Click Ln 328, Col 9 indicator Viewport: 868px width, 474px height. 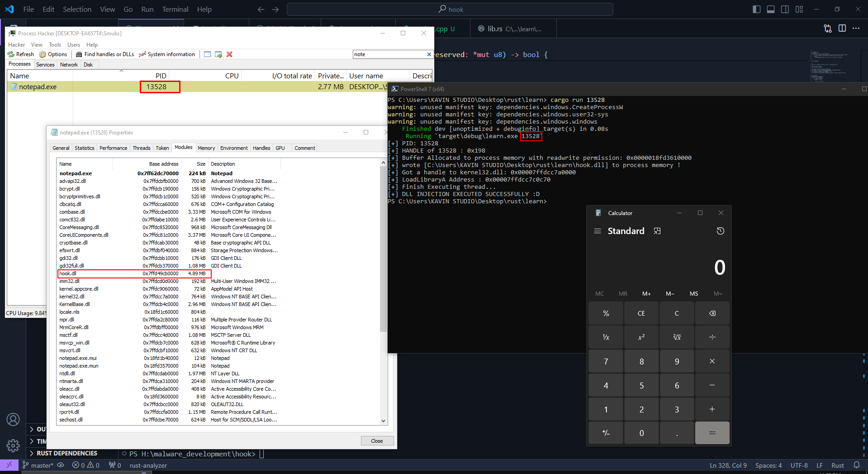coord(728,465)
